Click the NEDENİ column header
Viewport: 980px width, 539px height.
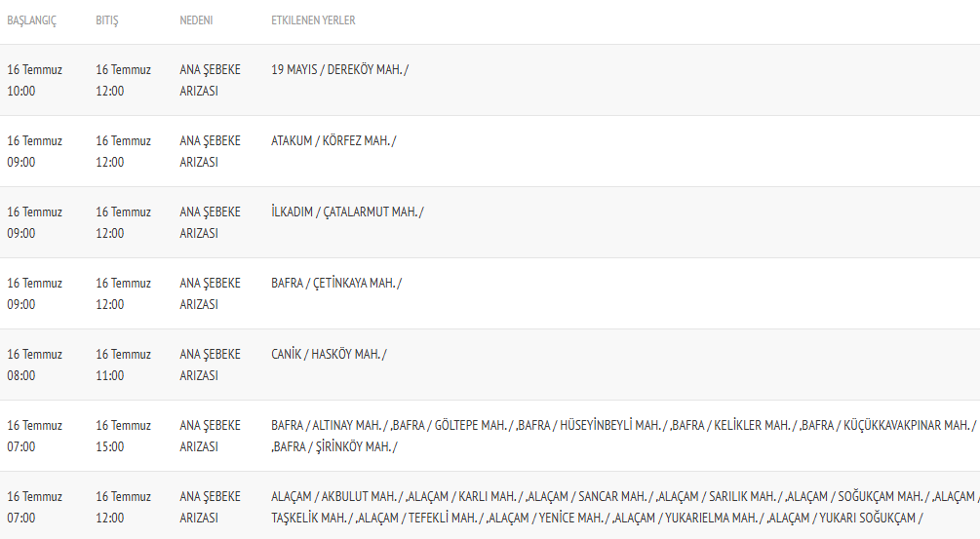pyautogui.click(x=196, y=20)
